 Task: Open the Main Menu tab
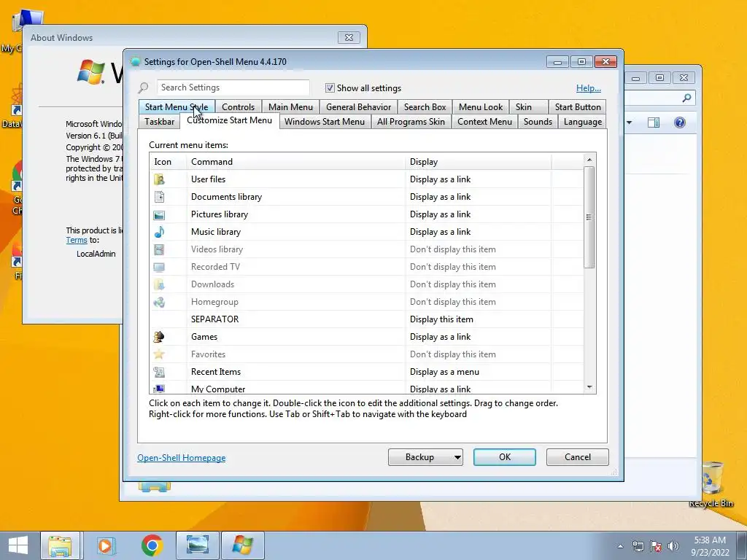290,107
